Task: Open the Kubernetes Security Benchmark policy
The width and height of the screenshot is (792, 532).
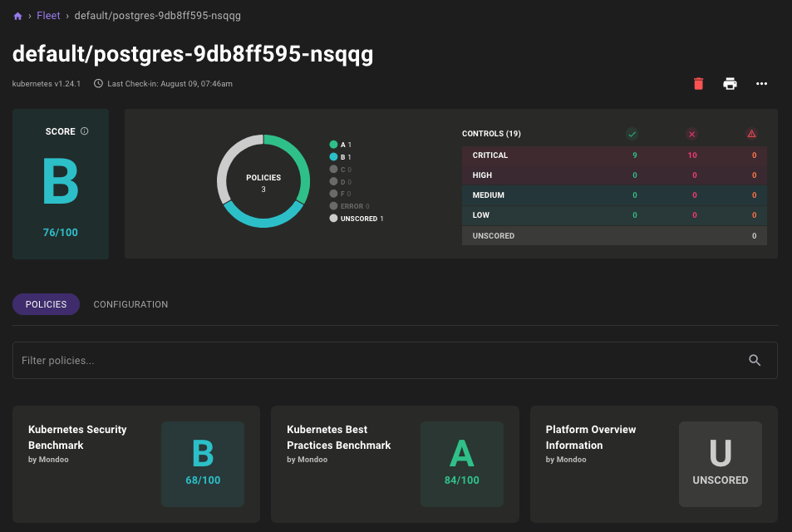Action: tap(135, 464)
